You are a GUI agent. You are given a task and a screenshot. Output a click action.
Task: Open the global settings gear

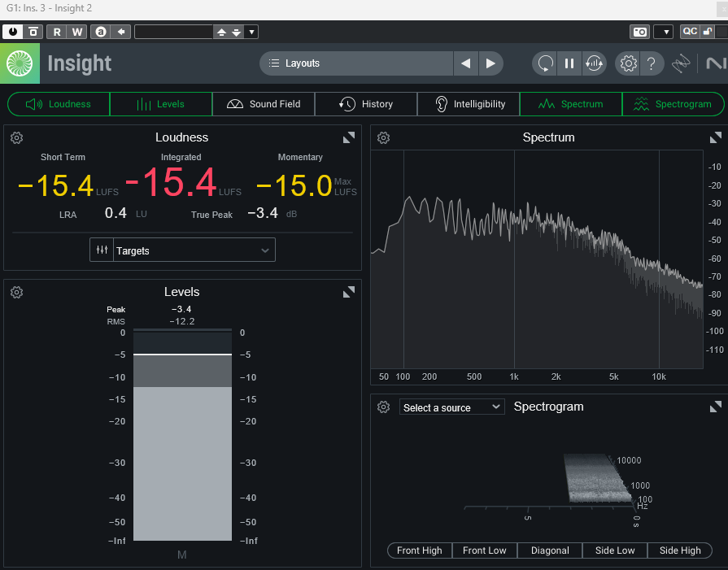(x=628, y=63)
